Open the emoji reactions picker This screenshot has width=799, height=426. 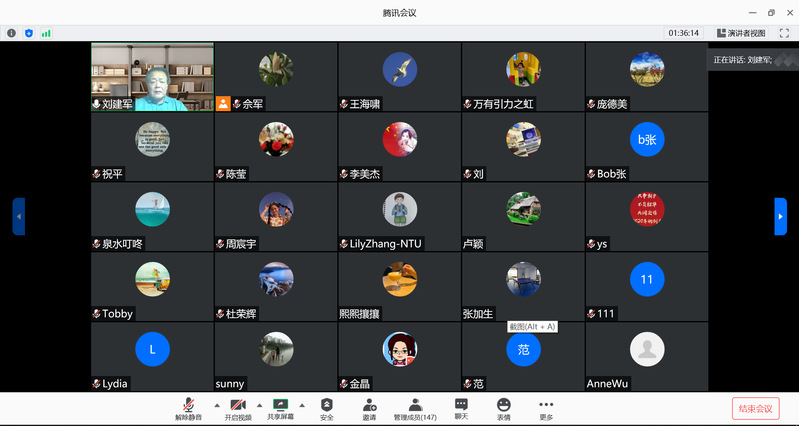(x=503, y=408)
